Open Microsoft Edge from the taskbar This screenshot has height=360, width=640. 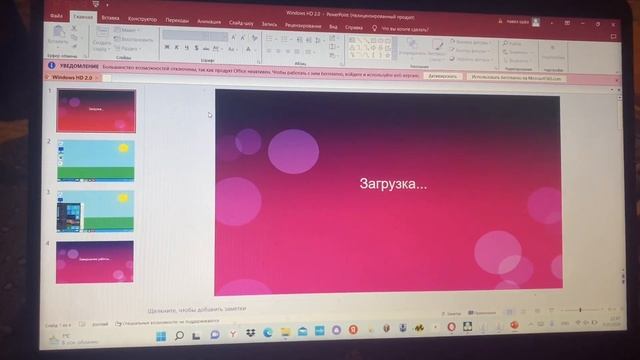point(268,333)
